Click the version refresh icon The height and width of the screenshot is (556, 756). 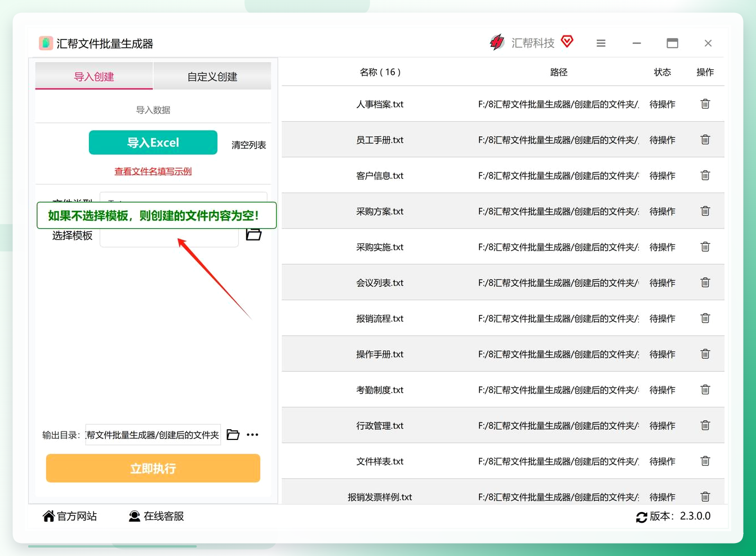click(642, 517)
